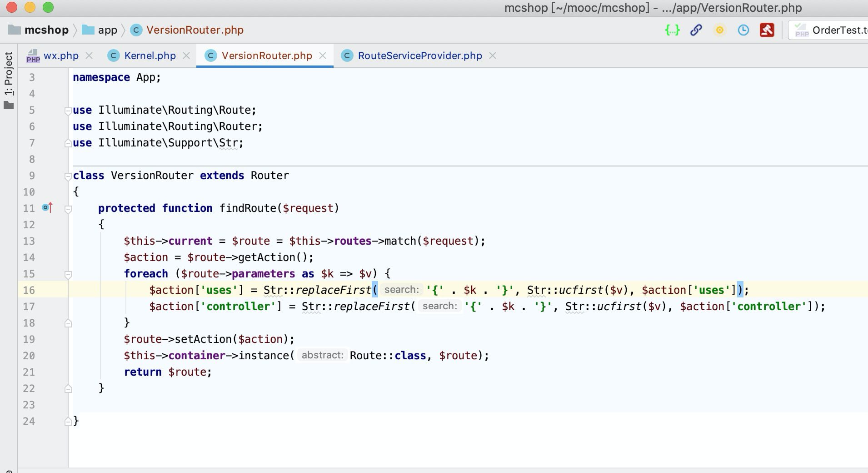
Task: Click 'instance' call on line 20
Action: [264, 356]
